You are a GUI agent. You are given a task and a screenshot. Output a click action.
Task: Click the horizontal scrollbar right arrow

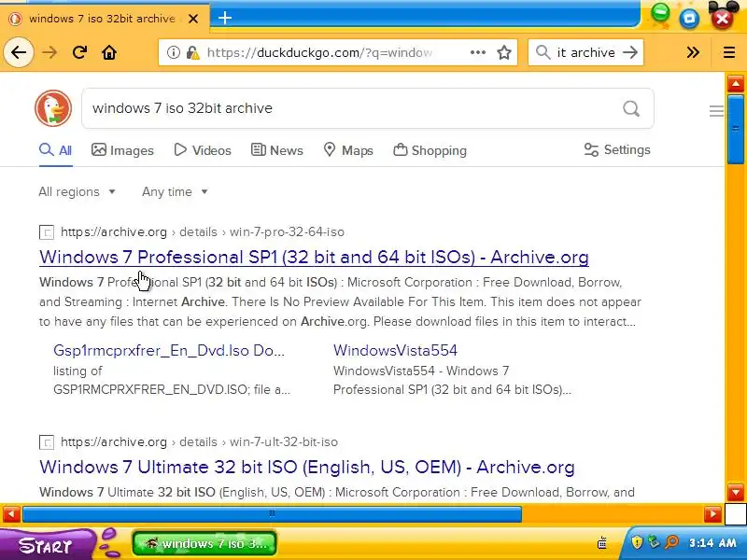point(712,514)
